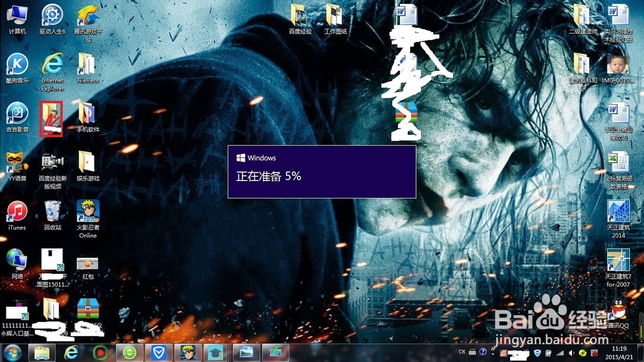Select the 天正建筑2014 shortcut
Screen dimensions: 644x362
tap(618, 219)
